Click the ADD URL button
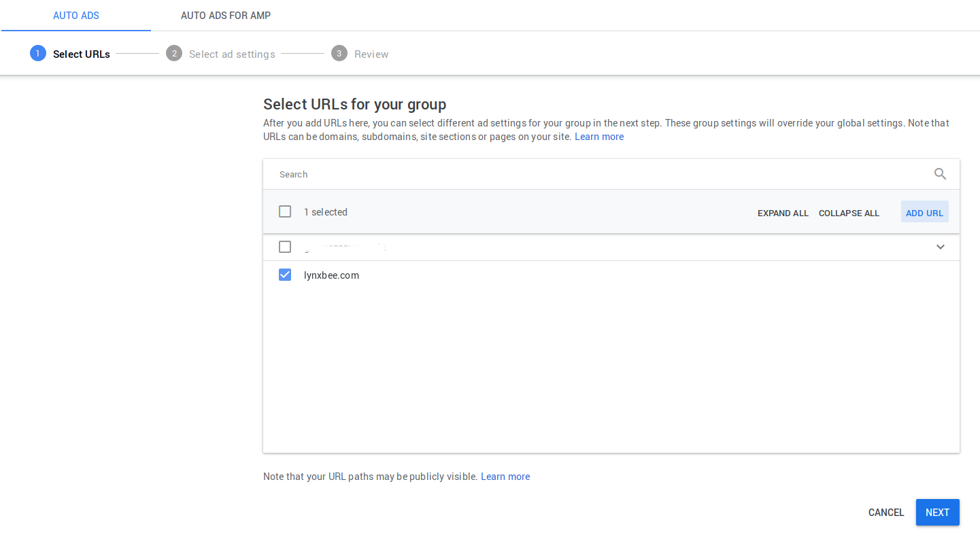Image resolution: width=980 pixels, height=533 pixels. coord(924,211)
